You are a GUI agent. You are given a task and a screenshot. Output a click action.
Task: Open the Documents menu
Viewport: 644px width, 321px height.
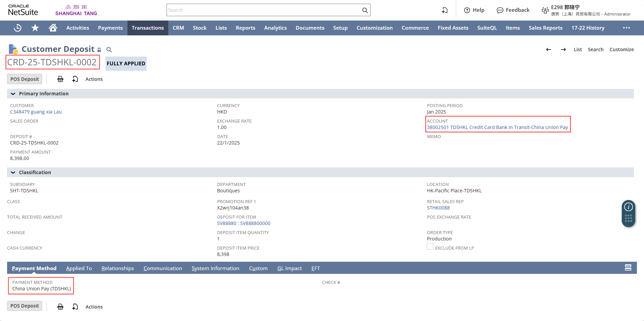click(x=310, y=28)
